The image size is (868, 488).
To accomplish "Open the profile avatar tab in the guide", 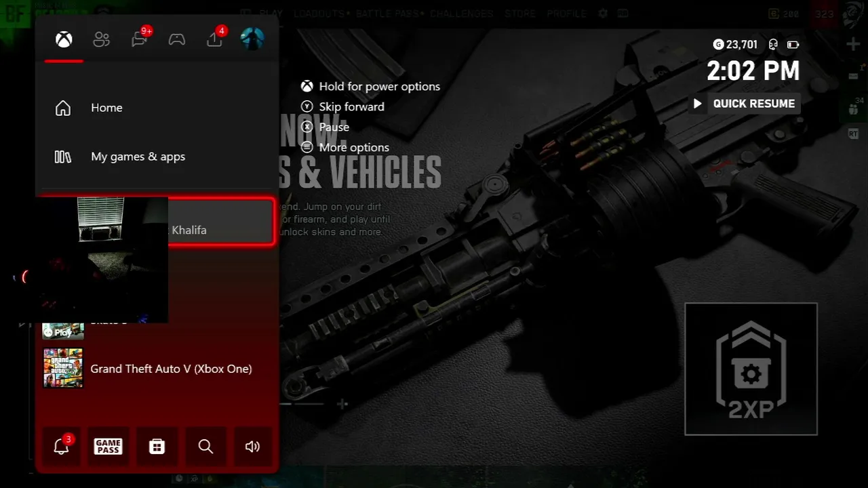I will coord(252,39).
